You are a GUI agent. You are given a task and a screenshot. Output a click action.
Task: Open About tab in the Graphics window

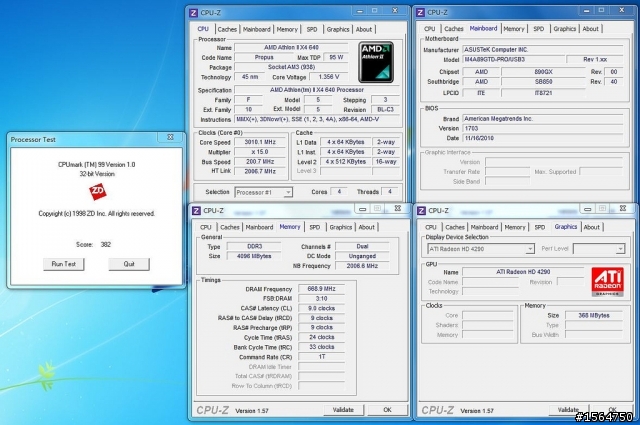(x=592, y=227)
